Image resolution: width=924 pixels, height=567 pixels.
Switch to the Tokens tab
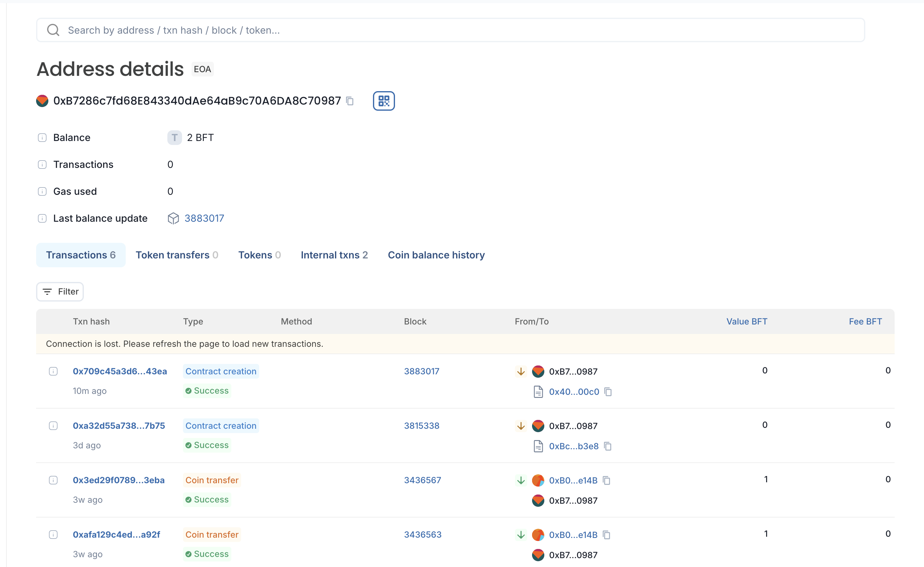[259, 255]
